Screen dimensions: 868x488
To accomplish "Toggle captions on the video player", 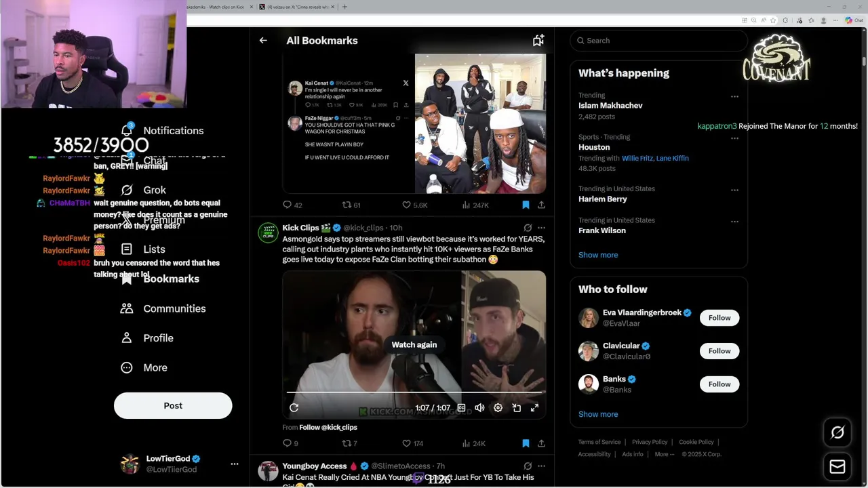I will tap(461, 407).
